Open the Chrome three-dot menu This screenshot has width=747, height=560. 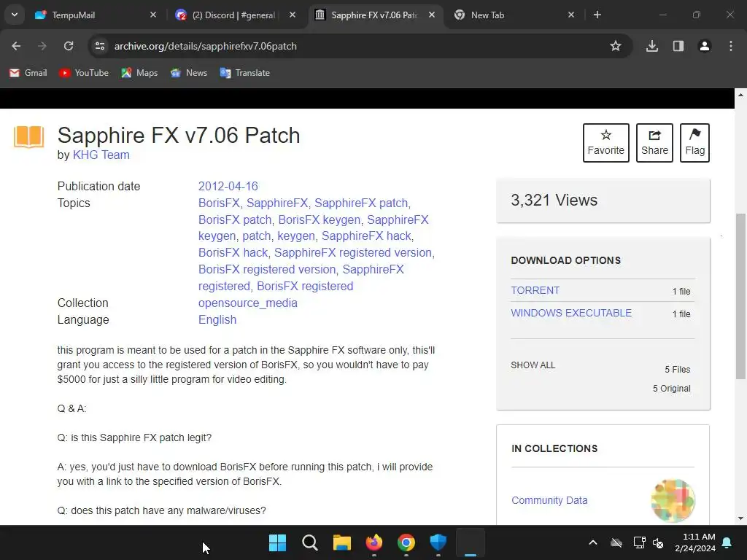[x=731, y=46]
